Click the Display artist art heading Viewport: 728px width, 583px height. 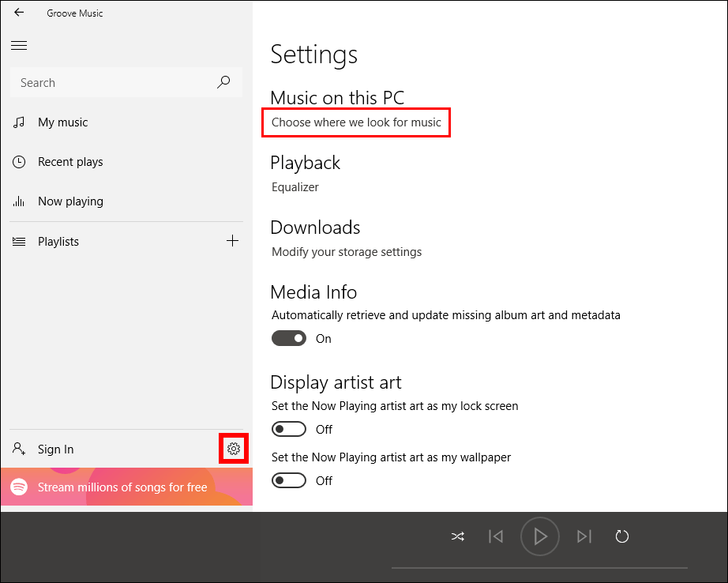click(x=336, y=382)
